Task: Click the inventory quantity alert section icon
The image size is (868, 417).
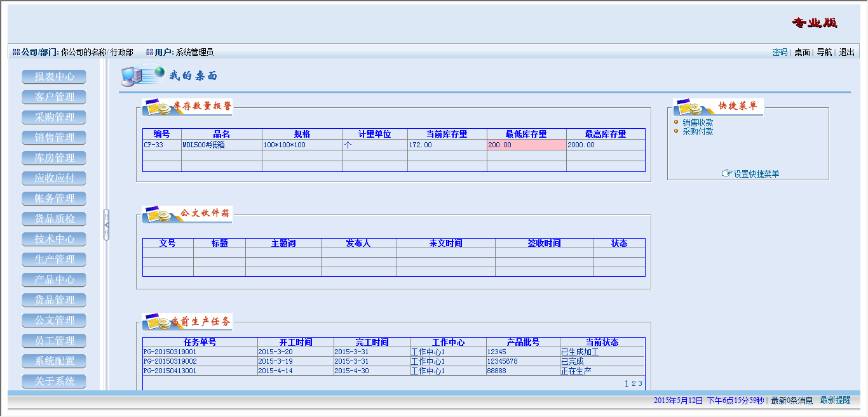Action: pyautogui.click(x=156, y=107)
